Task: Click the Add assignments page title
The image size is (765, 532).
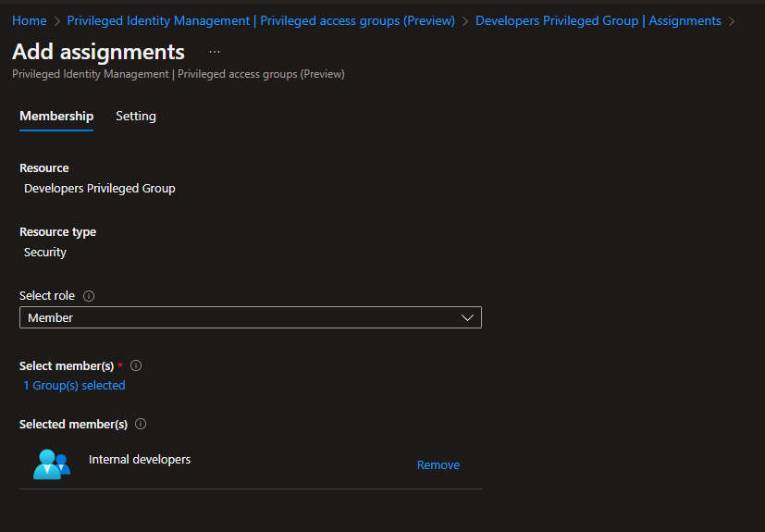Action: tap(99, 52)
